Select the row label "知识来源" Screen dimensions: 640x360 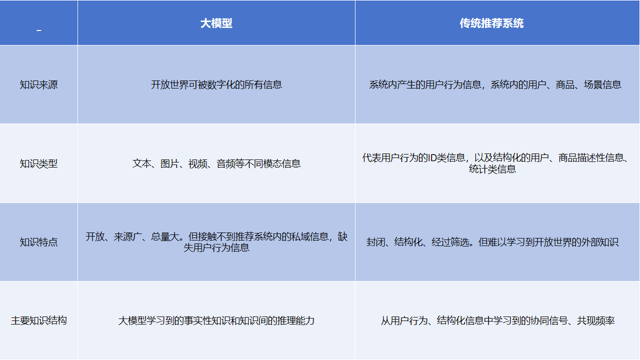(39, 84)
